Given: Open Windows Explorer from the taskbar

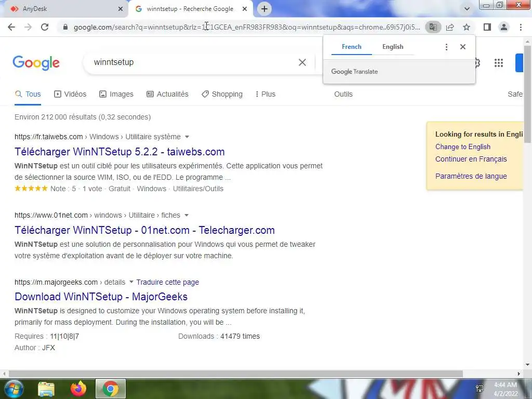Looking at the screenshot, I should coord(46,389).
